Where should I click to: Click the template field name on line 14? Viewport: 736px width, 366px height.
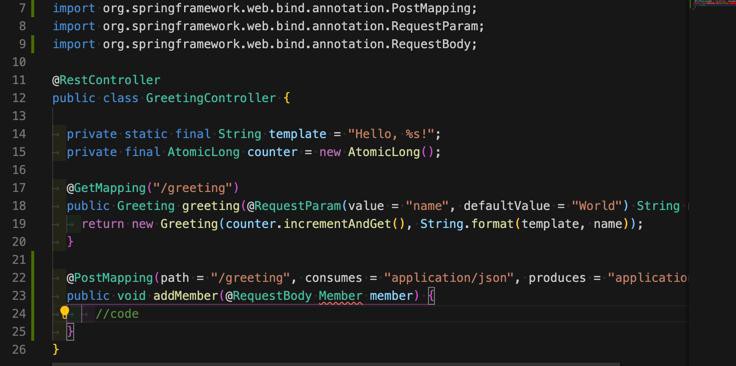point(297,134)
